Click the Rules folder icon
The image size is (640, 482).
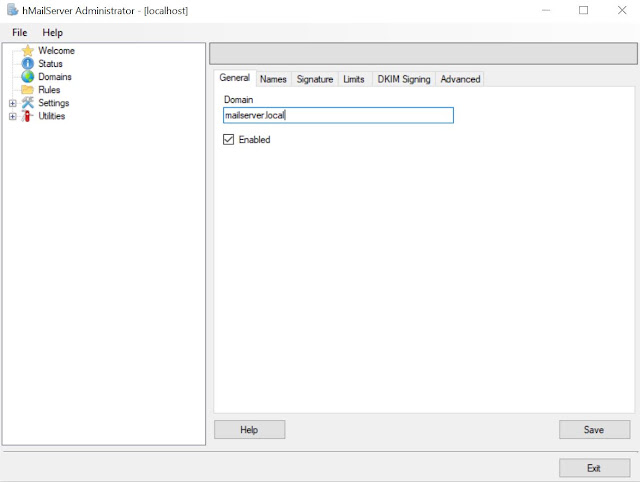coord(27,90)
